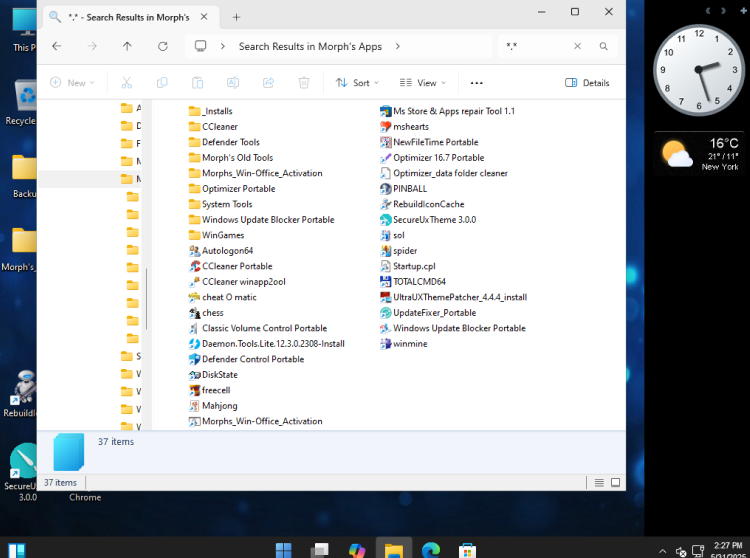Select the TOTALCMD64 file icon

click(x=386, y=282)
